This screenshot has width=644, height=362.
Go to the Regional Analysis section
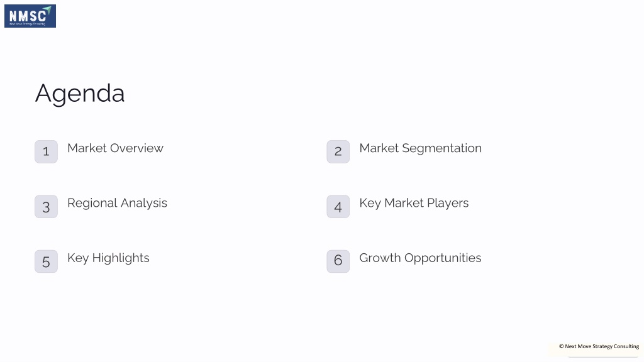117,203
